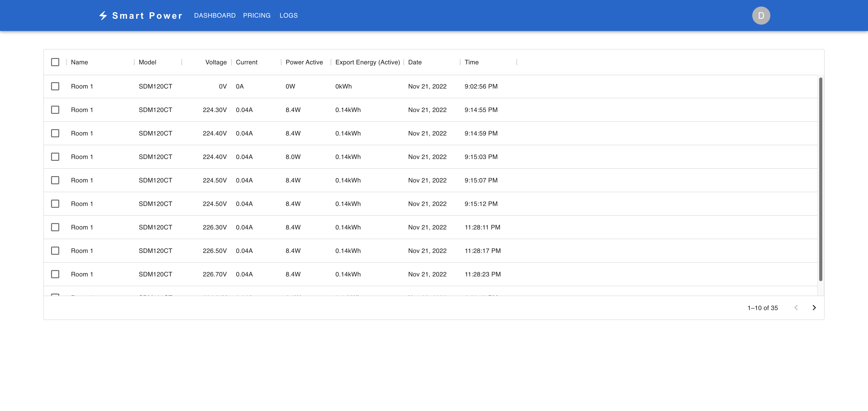Image resolution: width=868 pixels, height=411 pixels.
Task: Select the 226.30V voltage cell
Action: click(215, 228)
